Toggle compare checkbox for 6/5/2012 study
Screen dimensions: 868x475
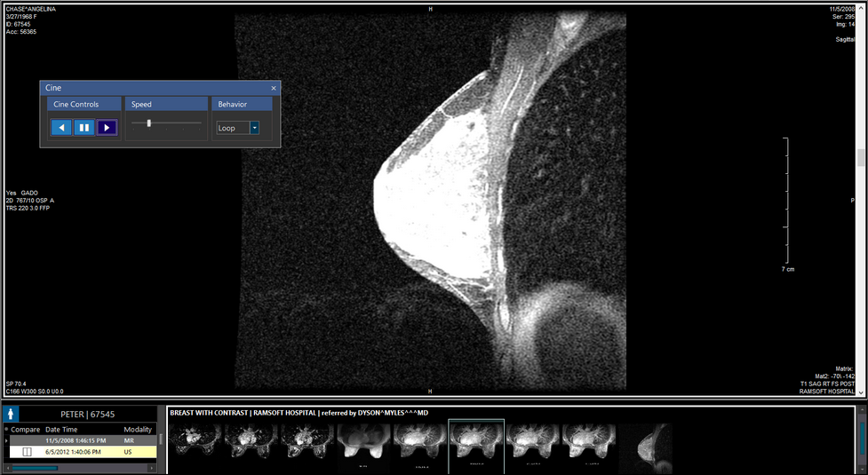coord(27,452)
